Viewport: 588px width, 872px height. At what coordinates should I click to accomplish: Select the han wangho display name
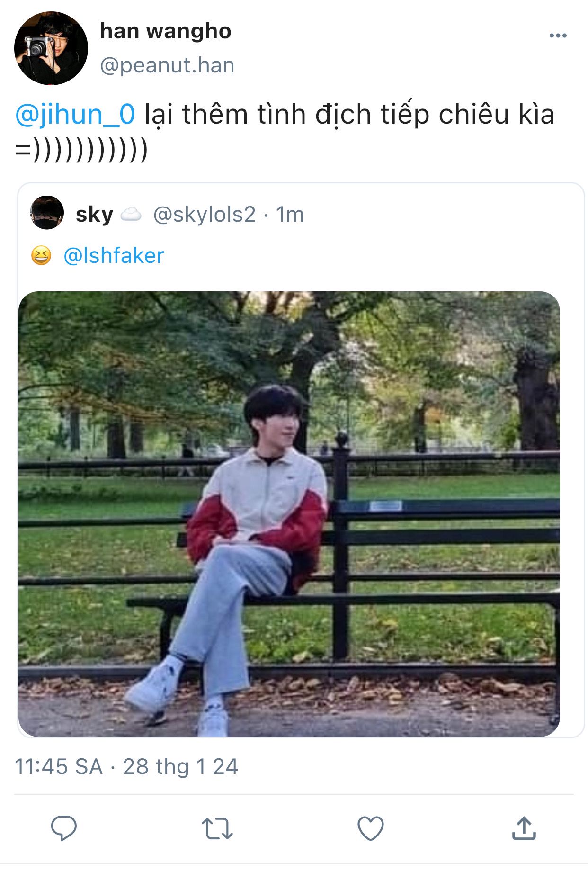tap(166, 31)
